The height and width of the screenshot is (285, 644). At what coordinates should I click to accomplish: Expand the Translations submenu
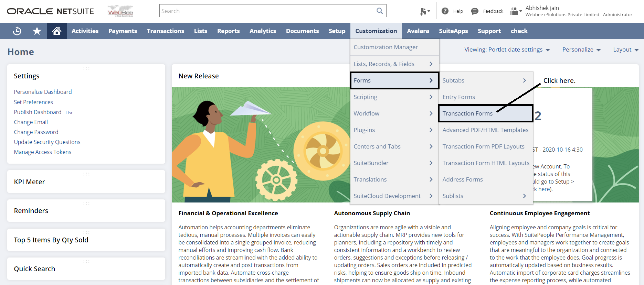coord(395,179)
